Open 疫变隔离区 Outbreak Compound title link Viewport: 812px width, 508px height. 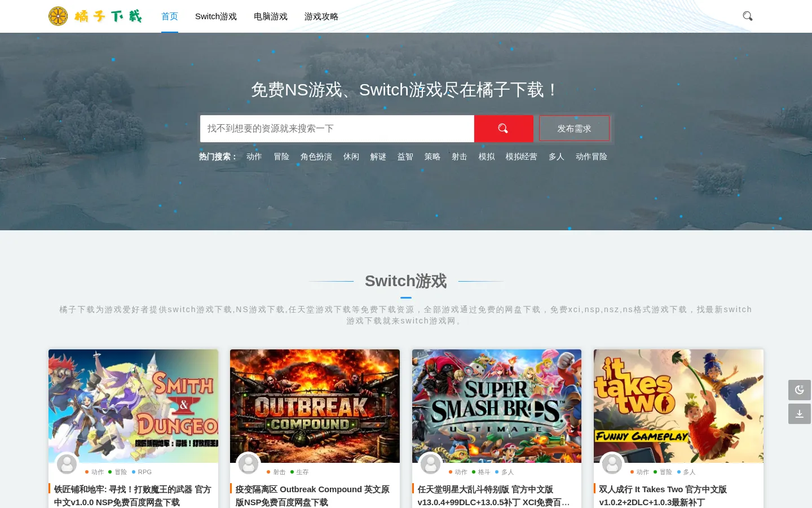(312, 496)
